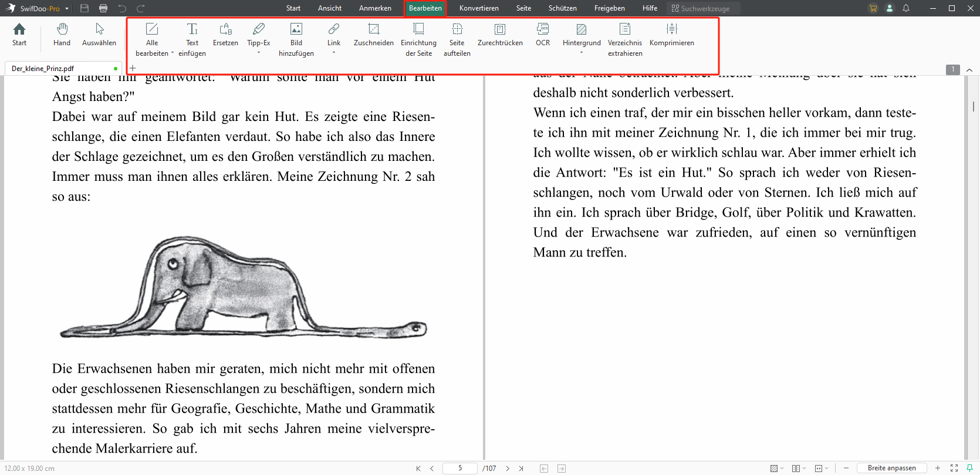The image size is (980, 475).
Task: Open the Hintergrund background tool
Action: point(582,35)
